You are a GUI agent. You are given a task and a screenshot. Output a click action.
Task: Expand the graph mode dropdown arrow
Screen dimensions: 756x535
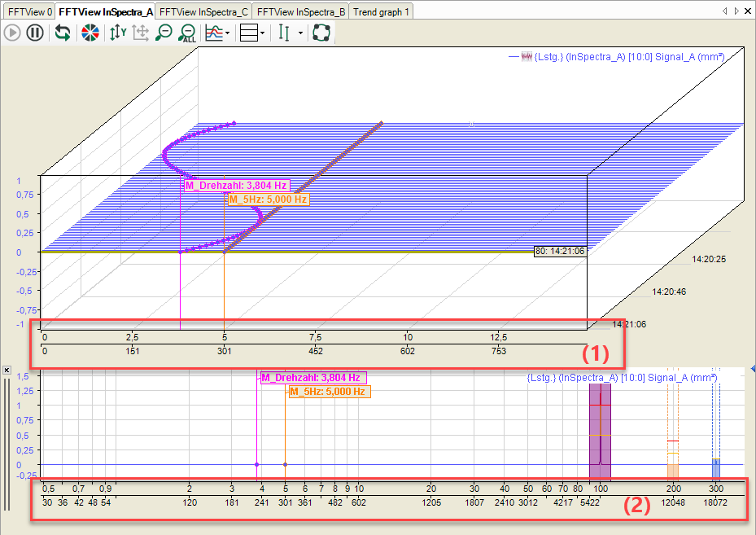[227, 33]
